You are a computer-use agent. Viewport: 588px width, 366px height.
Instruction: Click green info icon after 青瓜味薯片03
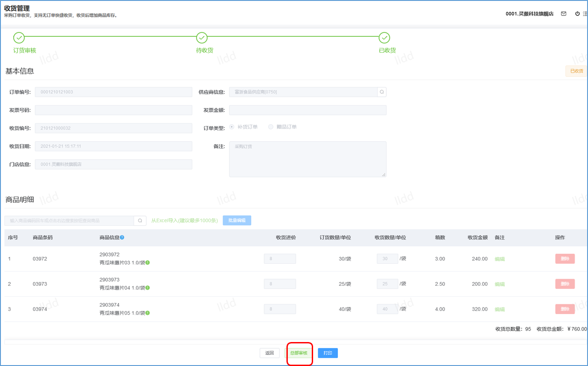[x=147, y=263]
